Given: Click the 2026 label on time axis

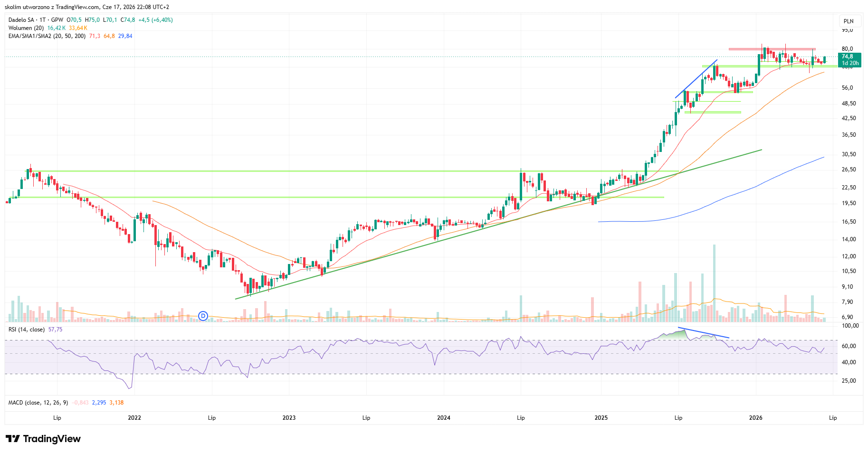Looking at the screenshot, I should click(755, 418).
